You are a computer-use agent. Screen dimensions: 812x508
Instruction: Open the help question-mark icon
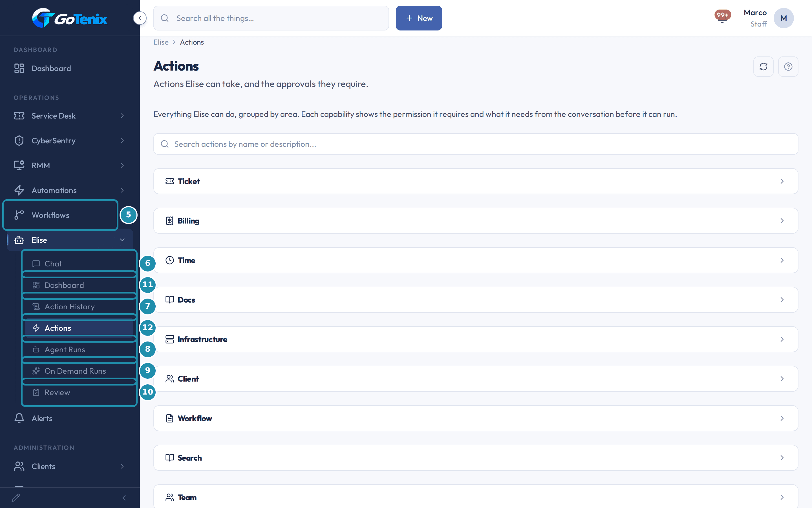coord(788,67)
